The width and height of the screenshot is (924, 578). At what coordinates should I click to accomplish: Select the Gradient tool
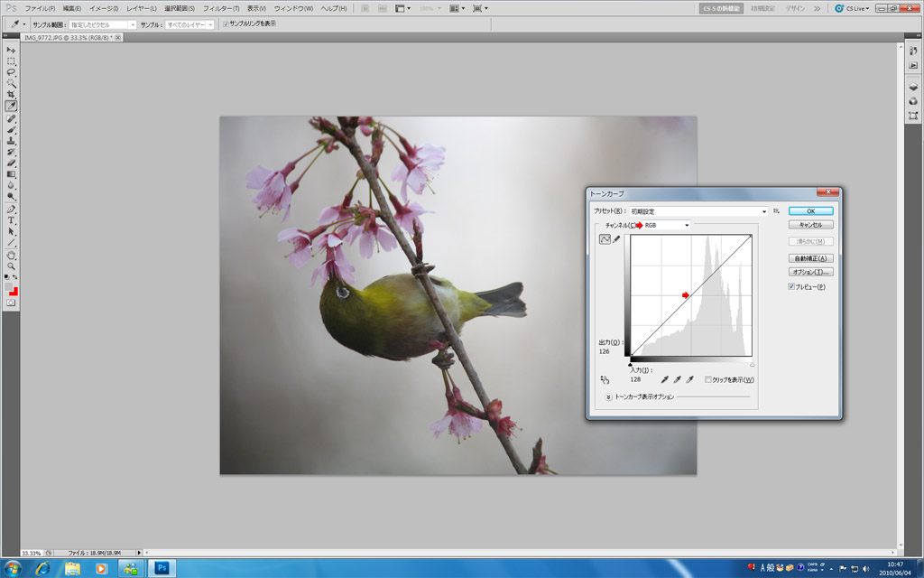(12, 174)
